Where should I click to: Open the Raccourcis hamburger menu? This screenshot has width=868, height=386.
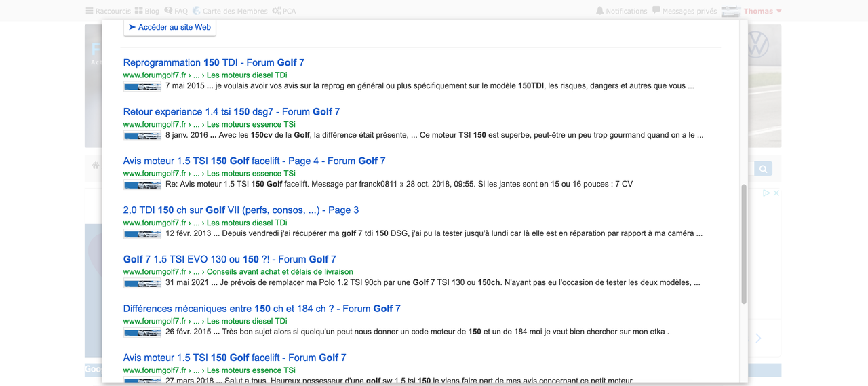click(108, 11)
